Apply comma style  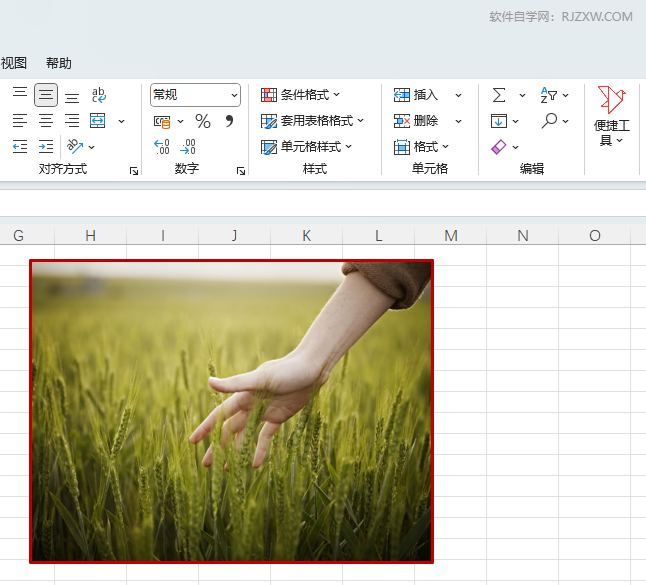point(229,121)
